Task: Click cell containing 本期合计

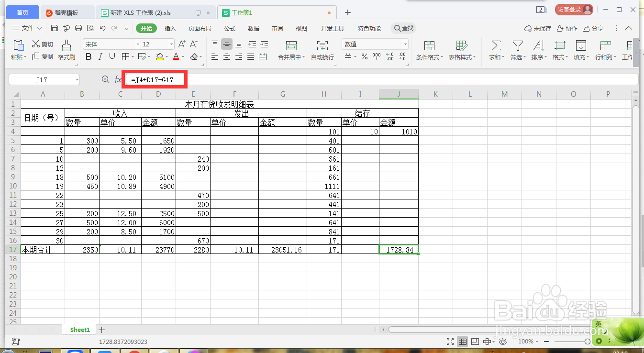Action: 43,250
